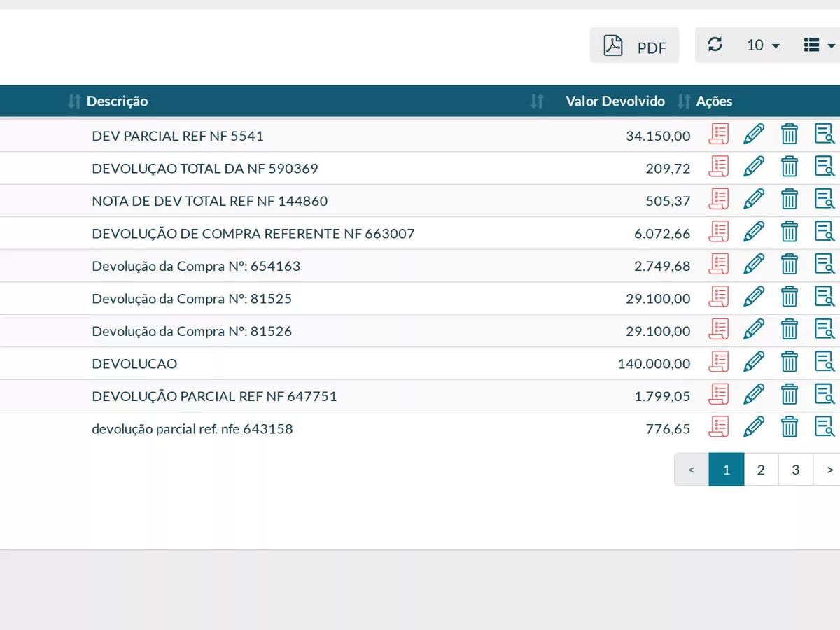Click the amount 776,65

pos(668,429)
